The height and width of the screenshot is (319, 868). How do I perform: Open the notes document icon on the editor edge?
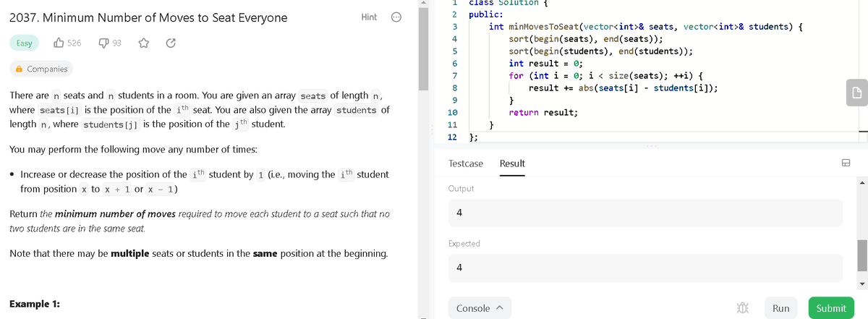tap(856, 93)
